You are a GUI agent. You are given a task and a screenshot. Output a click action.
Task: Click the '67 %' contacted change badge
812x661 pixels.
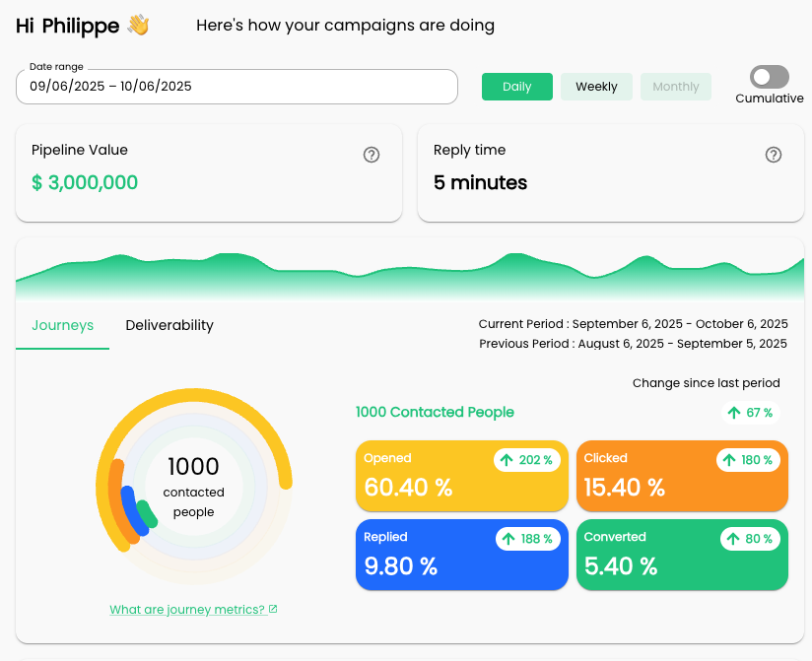point(750,413)
